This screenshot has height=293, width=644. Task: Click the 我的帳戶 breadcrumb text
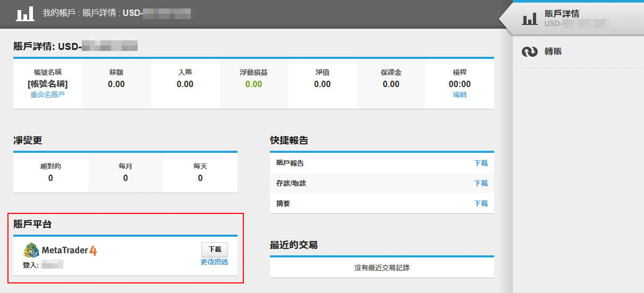[60, 13]
